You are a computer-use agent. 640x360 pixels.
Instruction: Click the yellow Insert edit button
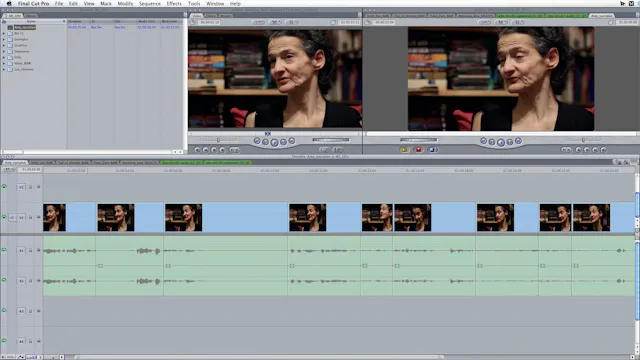coord(404,150)
